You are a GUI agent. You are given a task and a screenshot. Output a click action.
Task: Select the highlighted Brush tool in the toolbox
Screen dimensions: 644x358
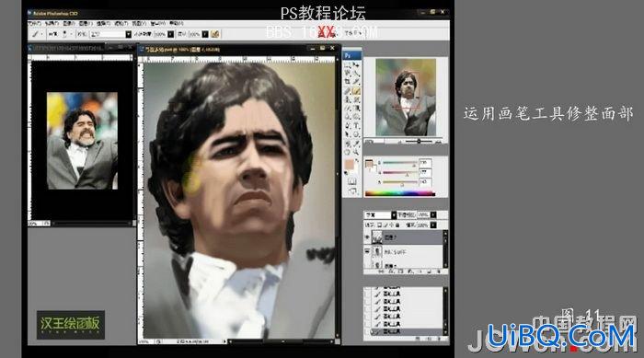(356, 91)
